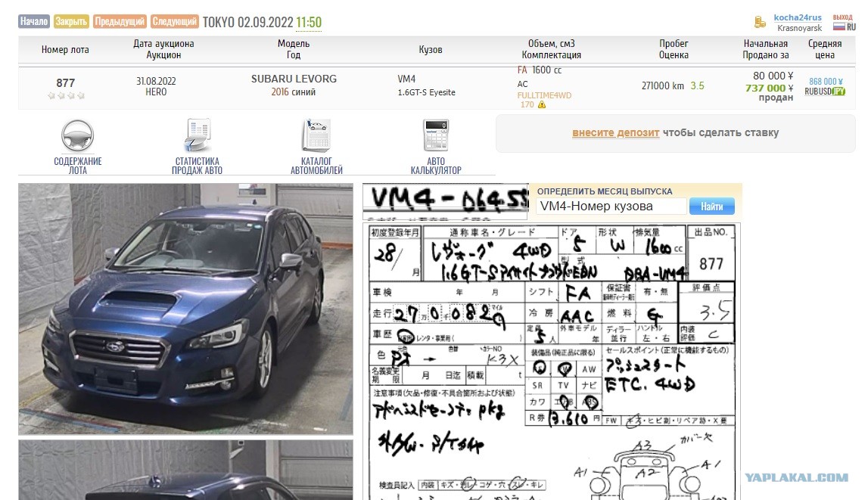Click the Средняя цена column header
This screenshot has height=500, width=868.
[825, 49]
